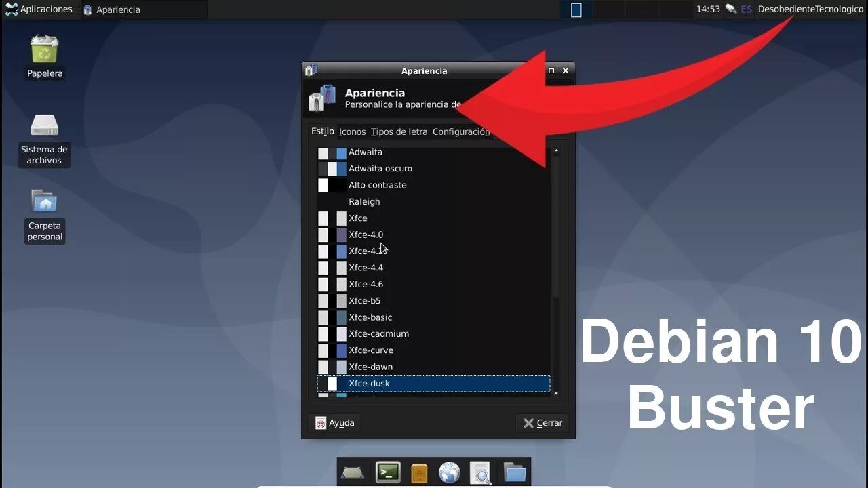
Task: Switch to the Configuración tab
Action: tap(461, 132)
